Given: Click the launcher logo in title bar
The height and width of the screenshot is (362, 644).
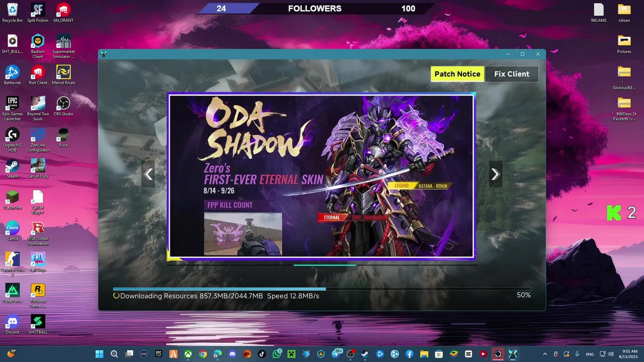Looking at the screenshot, I should click(104, 54).
